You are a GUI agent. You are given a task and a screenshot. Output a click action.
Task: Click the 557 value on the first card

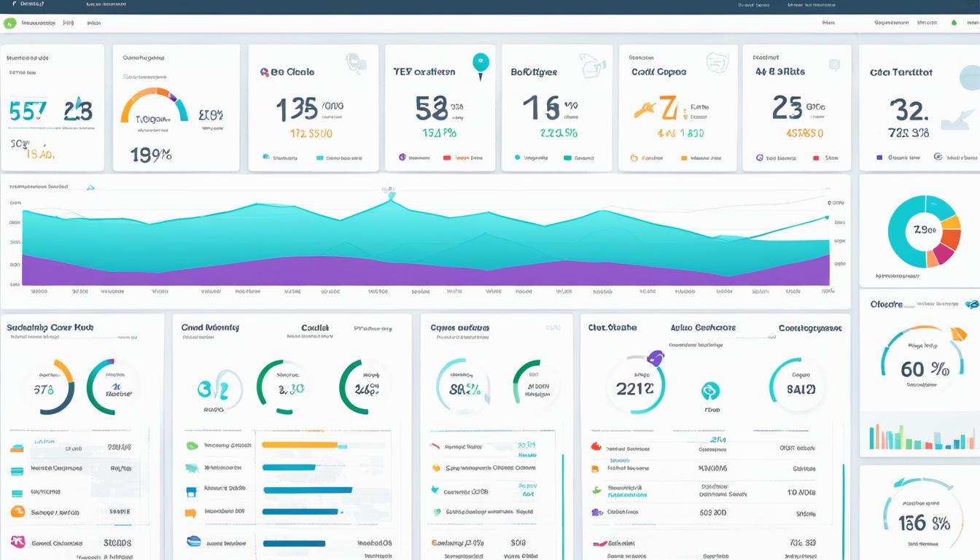pos(28,111)
